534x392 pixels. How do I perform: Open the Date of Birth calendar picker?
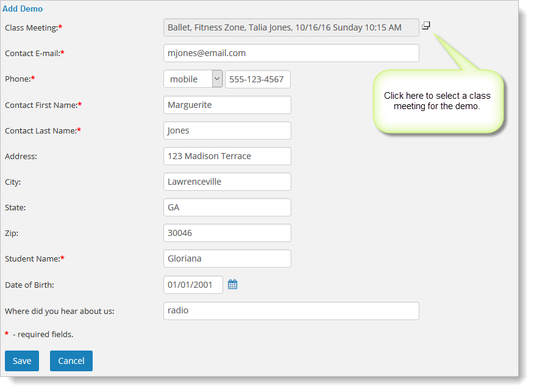(232, 285)
